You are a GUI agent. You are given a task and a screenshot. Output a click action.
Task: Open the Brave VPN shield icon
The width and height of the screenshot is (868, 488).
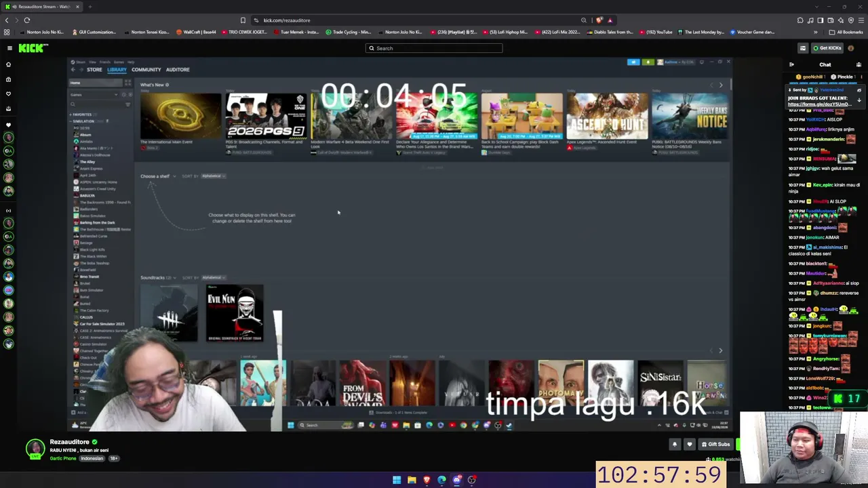[851, 20]
